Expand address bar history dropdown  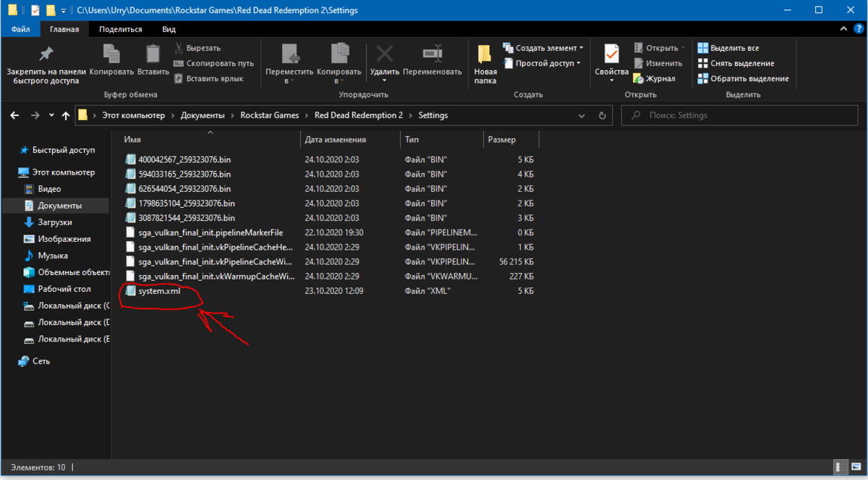[582, 115]
